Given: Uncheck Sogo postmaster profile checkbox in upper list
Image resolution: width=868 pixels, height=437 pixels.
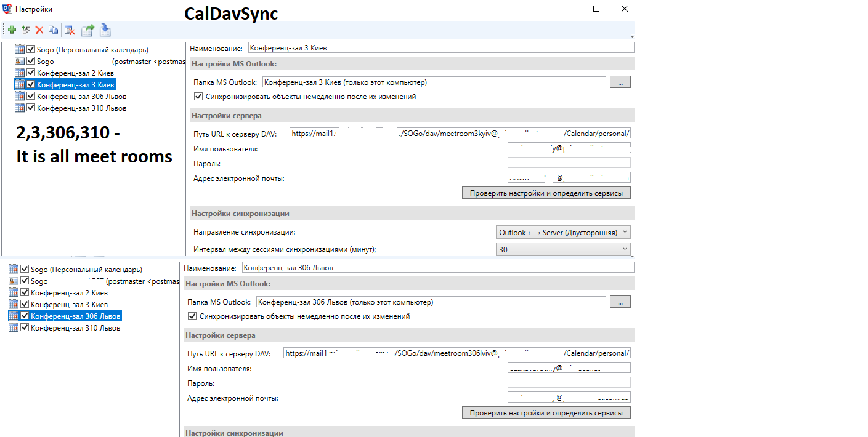Looking at the screenshot, I should 31,61.
